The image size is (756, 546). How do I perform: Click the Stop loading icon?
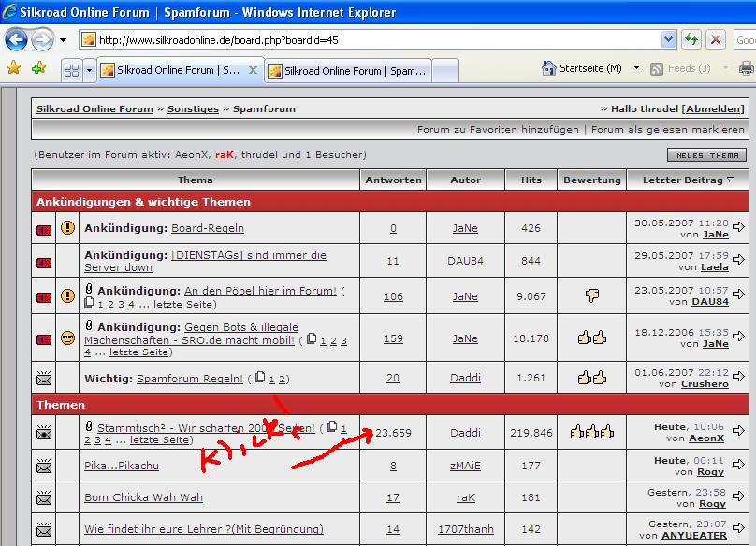coord(716,39)
